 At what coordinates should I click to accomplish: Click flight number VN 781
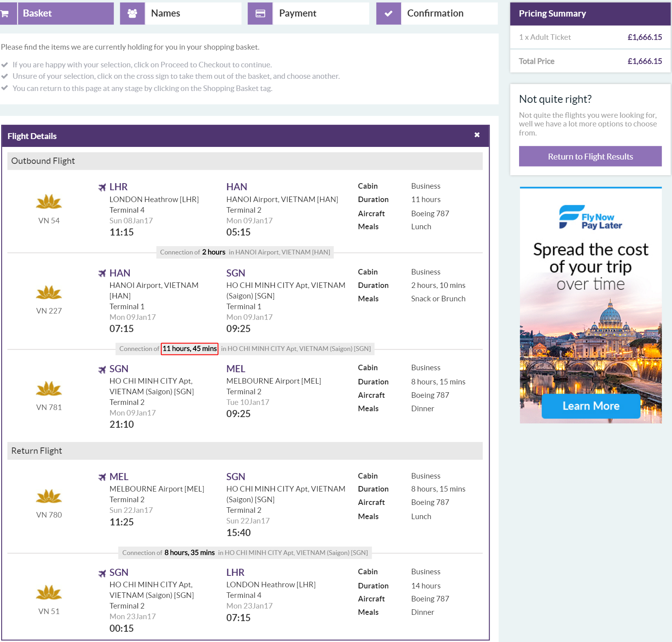[49, 407]
